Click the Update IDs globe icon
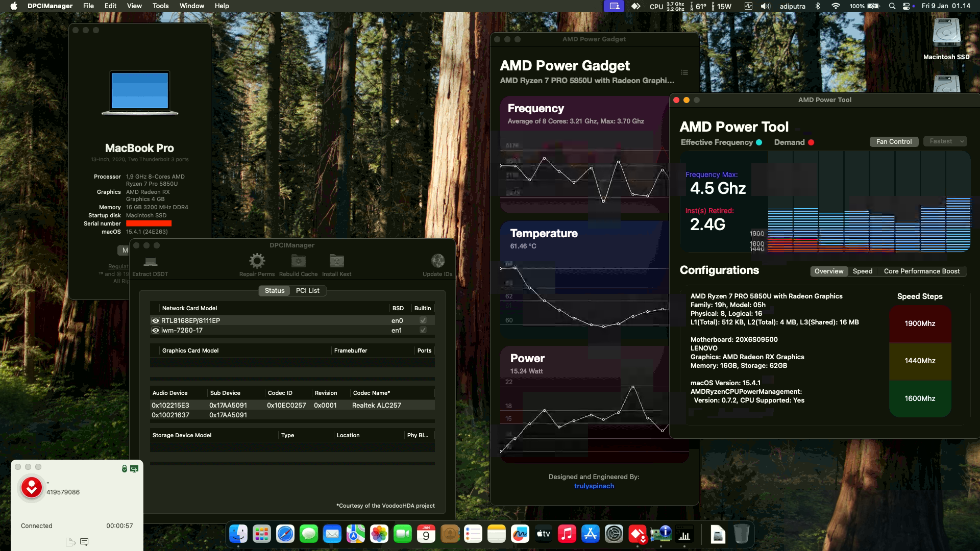980x551 pixels. pyautogui.click(x=438, y=260)
